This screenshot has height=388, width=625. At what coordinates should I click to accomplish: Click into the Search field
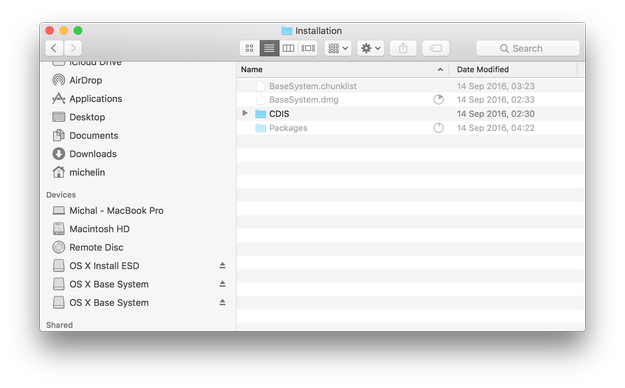(527, 48)
